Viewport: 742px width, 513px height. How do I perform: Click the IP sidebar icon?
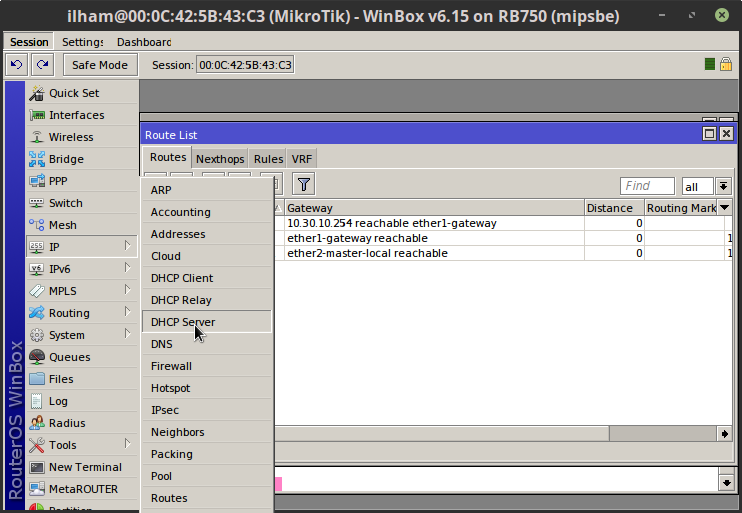pos(36,247)
